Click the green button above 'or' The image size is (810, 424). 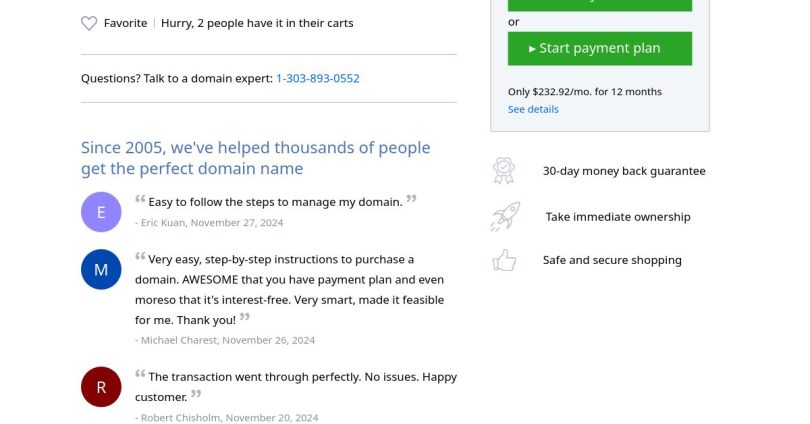pos(600,4)
